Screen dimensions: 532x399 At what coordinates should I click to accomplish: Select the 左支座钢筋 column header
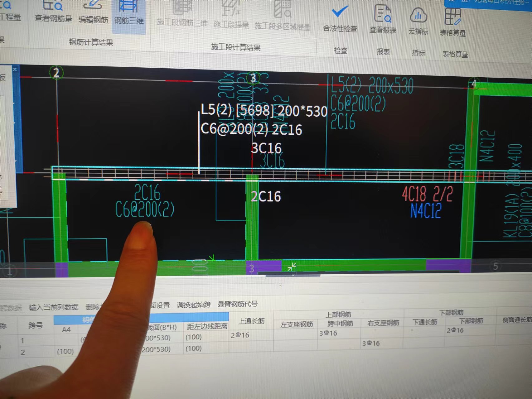(297, 324)
